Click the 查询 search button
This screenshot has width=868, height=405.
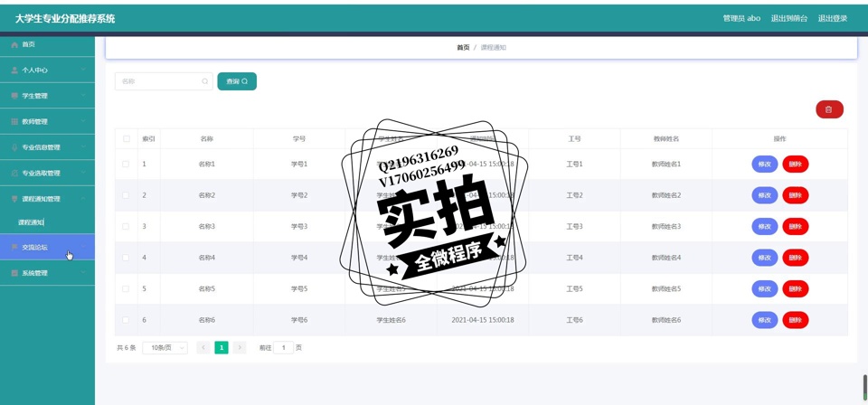click(x=237, y=81)
